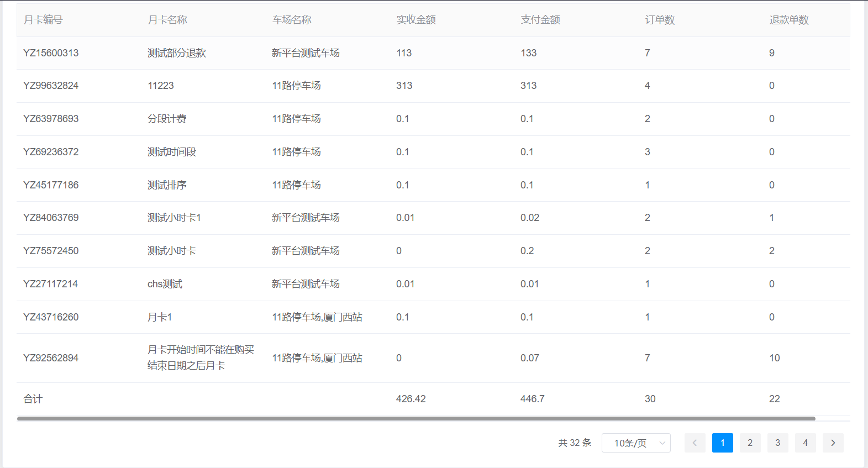Screen dimensions: 868x468
Task: Jump to page 3
Action: pyautogui.click(x=777, y=443)
